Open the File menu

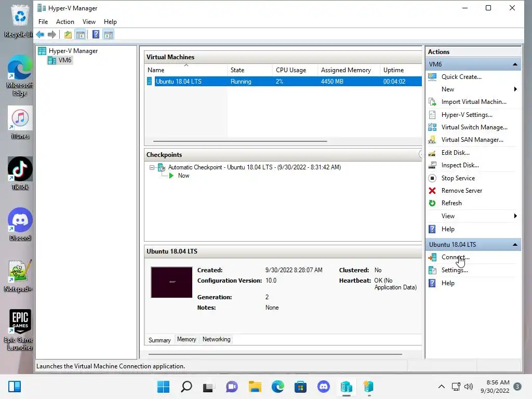point(43,22)
